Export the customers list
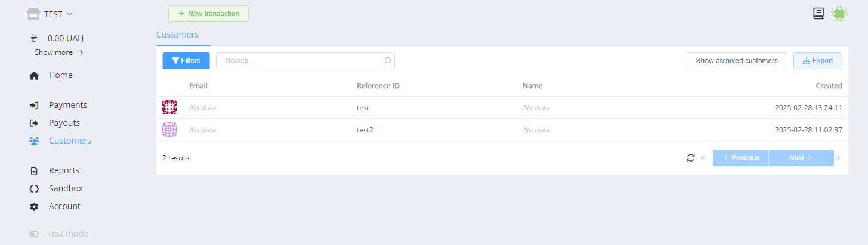This screenshot has width=868, height=245. click(817, 61)
